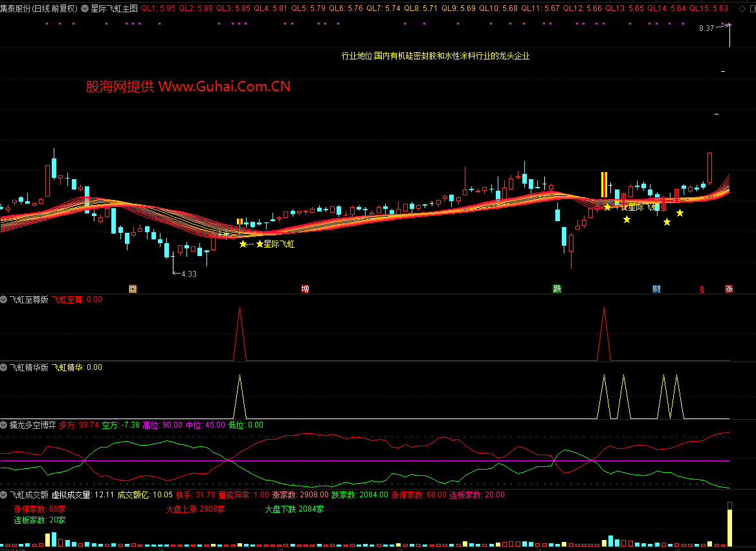Click the 连板家数: 20.00 readout
Viewport: 756px width, 551px height.
pos(477,495)
